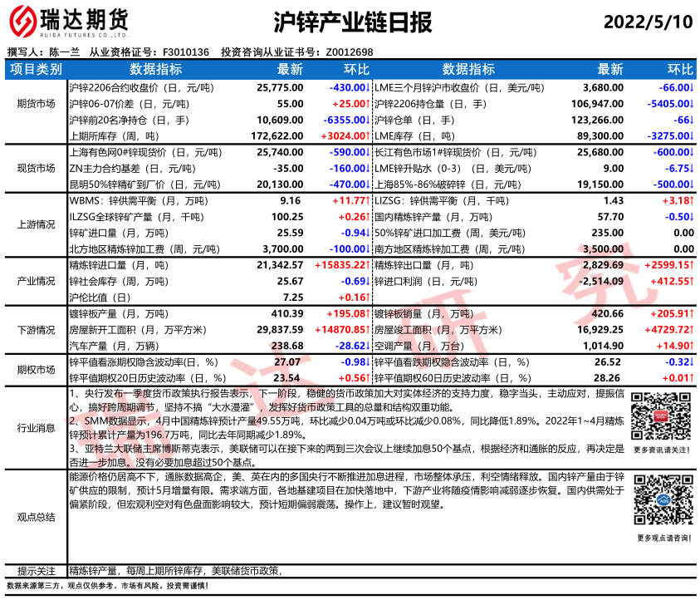Select the 期货市场 category cell
This screenshot has height=600, width=700.
pyautogui.click(x=36, y=105)
